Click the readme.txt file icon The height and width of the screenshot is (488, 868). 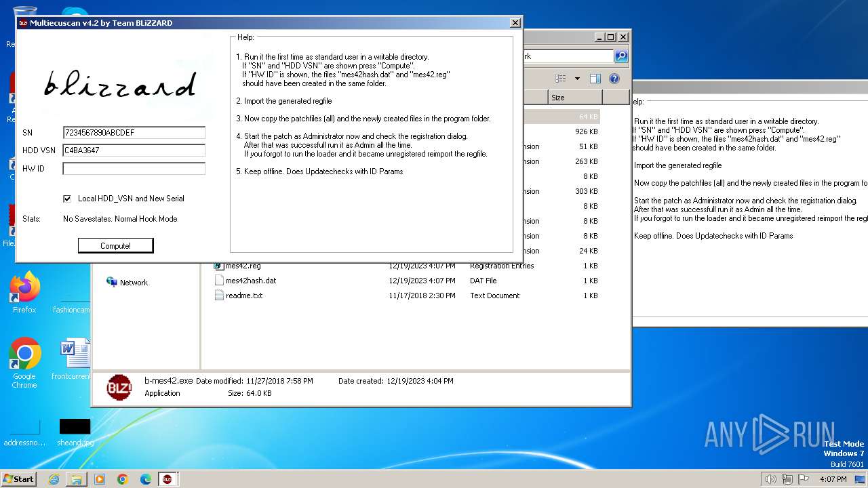218,296
